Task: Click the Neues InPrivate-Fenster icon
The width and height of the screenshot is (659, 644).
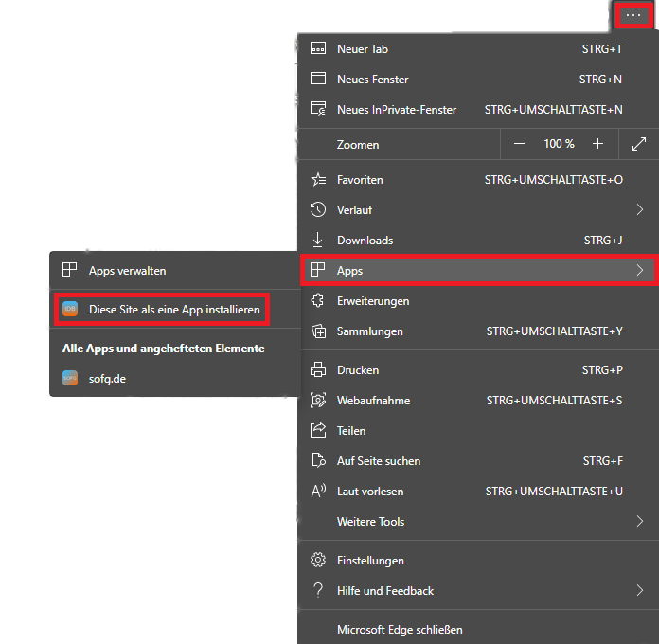Action: pos(318,110)
